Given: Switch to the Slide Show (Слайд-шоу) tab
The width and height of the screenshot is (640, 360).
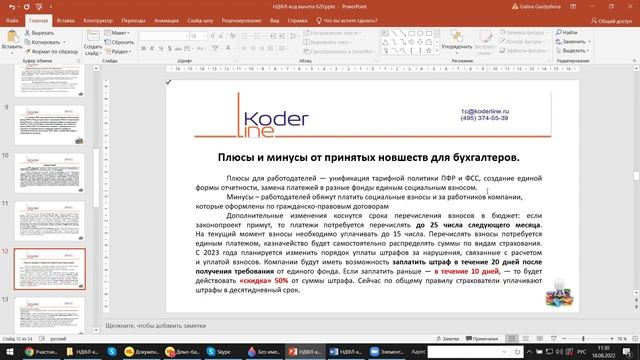Looking at the screenshot, I should [x=200, y=20].
